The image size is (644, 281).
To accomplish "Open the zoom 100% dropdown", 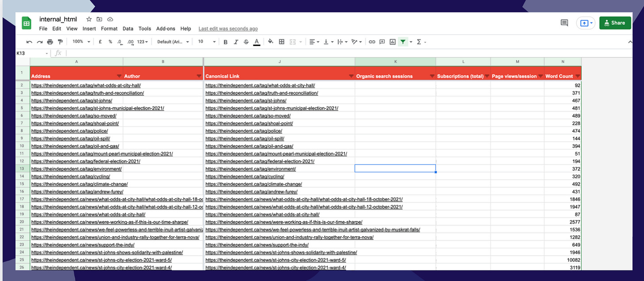I will click(x=81, y=42).
